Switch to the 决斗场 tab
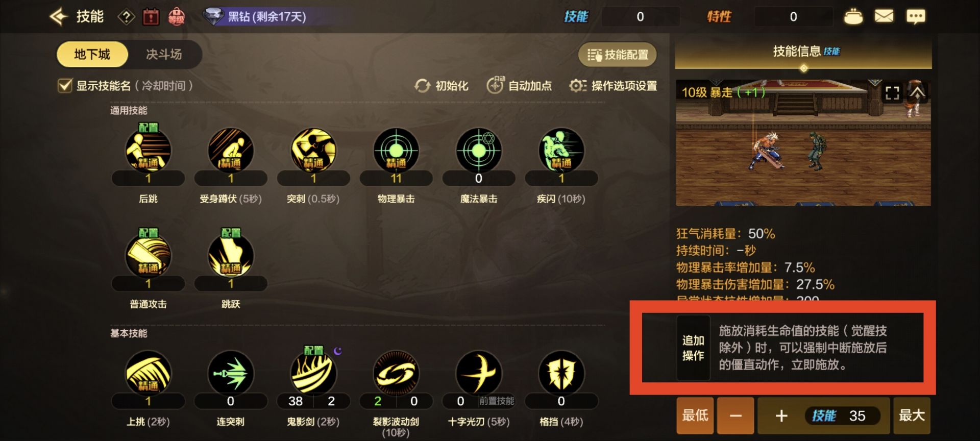This screenshot has height=441, width=980. (164, 54)
